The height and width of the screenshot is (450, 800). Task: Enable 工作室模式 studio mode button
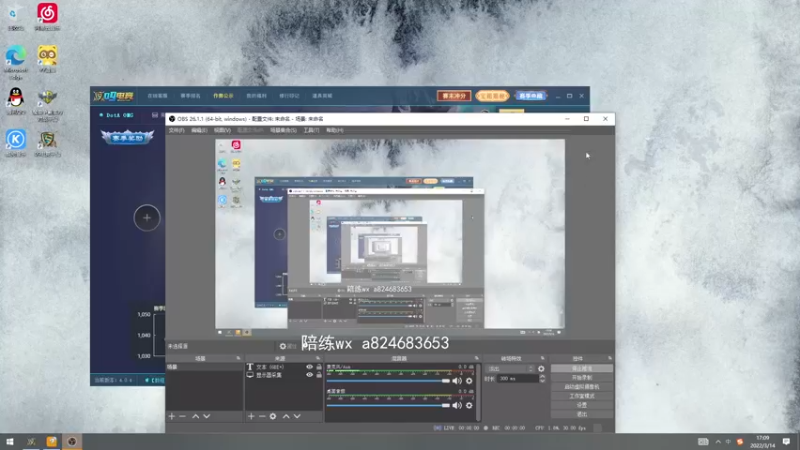pyautogui.click(x=582, y=396)
